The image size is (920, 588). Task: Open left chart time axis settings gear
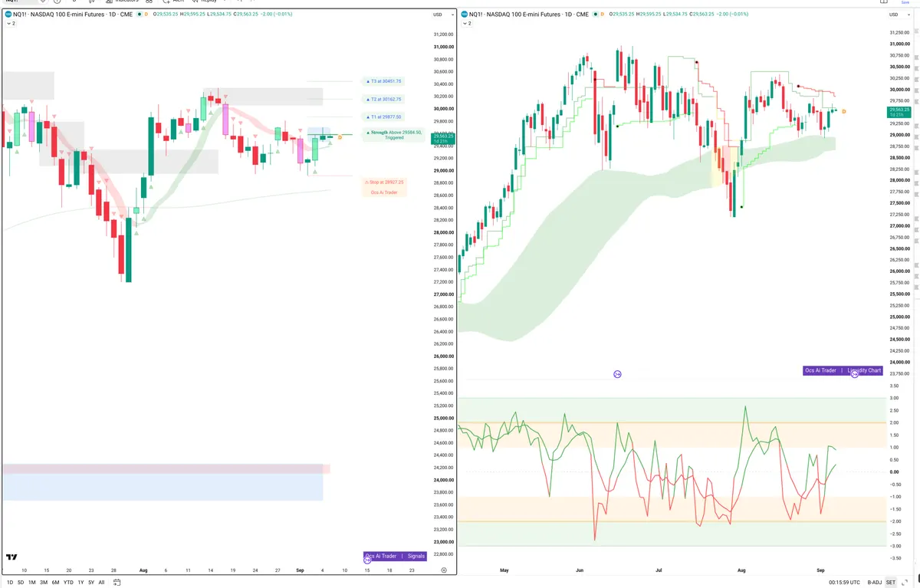pyautogui.click(x=444, y=570)
